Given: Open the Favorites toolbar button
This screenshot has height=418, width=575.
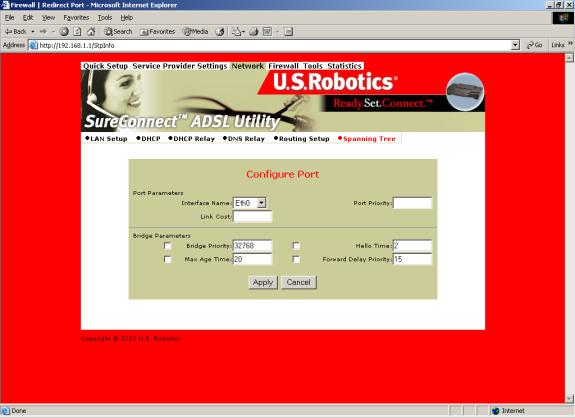Looking at the screenshot, I should (x=157, y=32).
